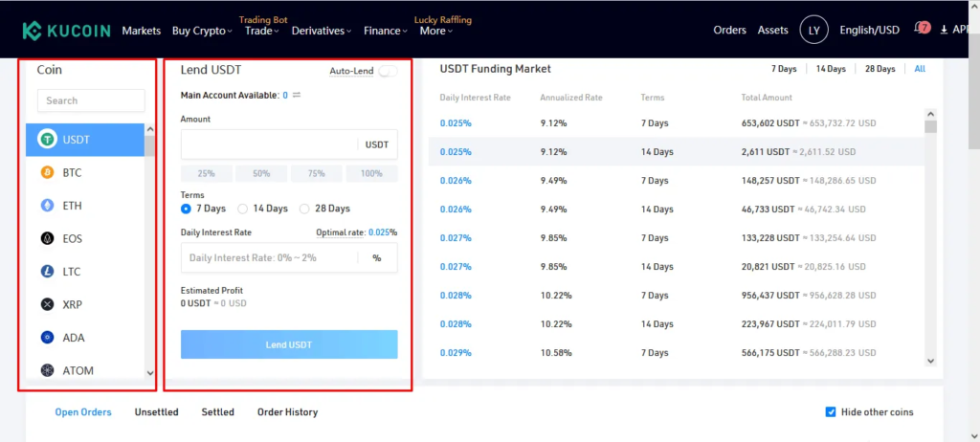Switch to the Open Orders tab

pyautogui.click(x=83, y=412)
